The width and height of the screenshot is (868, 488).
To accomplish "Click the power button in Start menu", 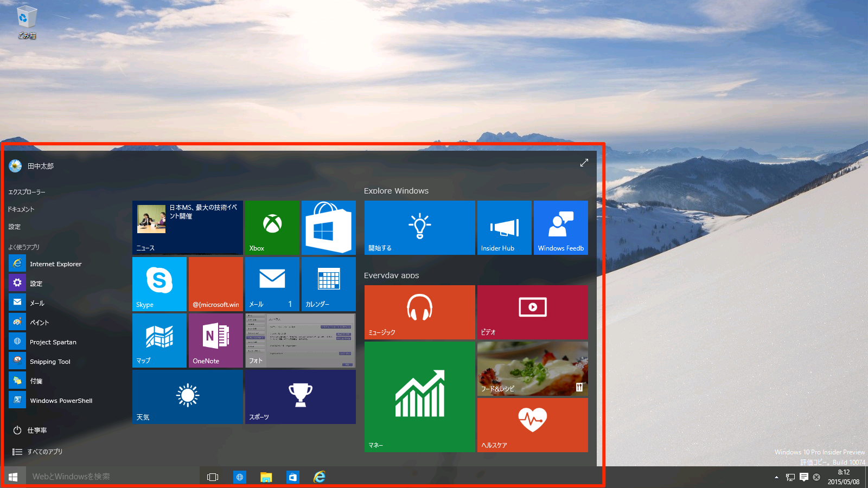I will tap(30, 430).
